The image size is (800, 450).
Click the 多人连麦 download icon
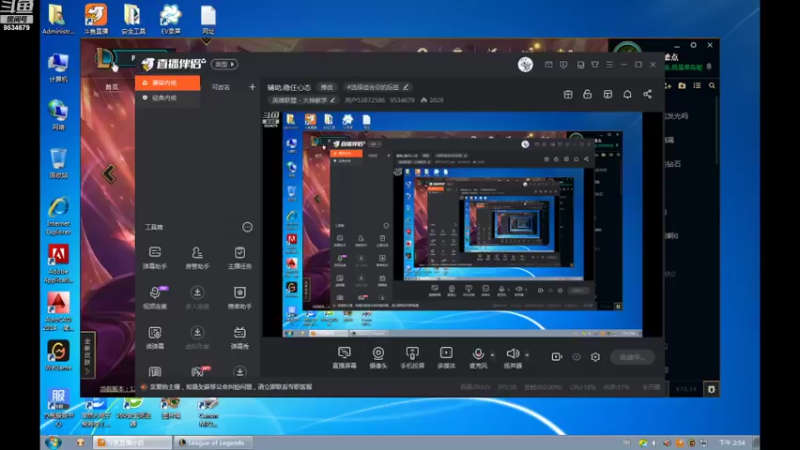point(197,292)
